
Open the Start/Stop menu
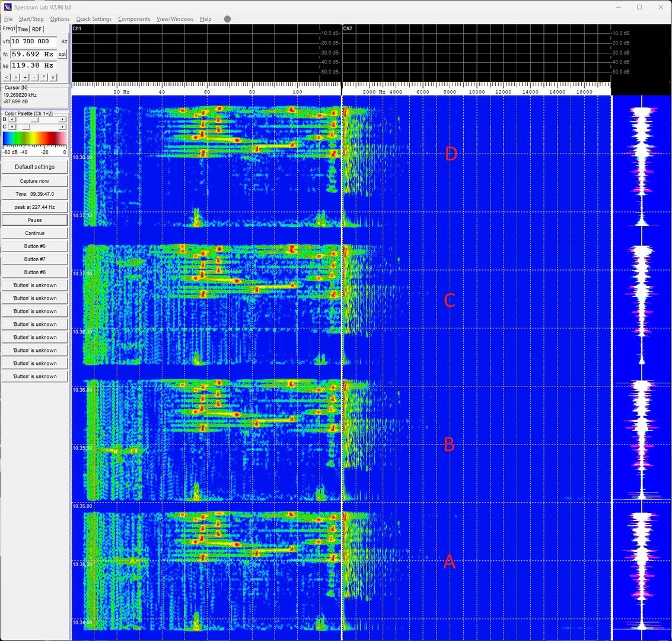tap(31, 19)
